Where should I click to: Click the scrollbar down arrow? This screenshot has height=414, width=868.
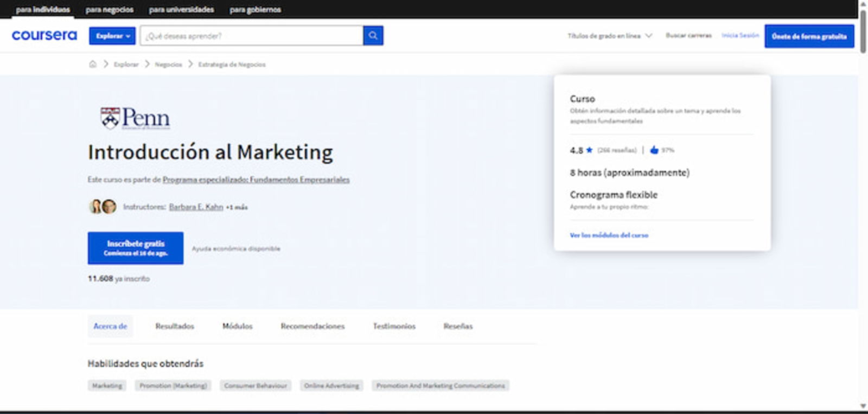[x=863, y=406]
